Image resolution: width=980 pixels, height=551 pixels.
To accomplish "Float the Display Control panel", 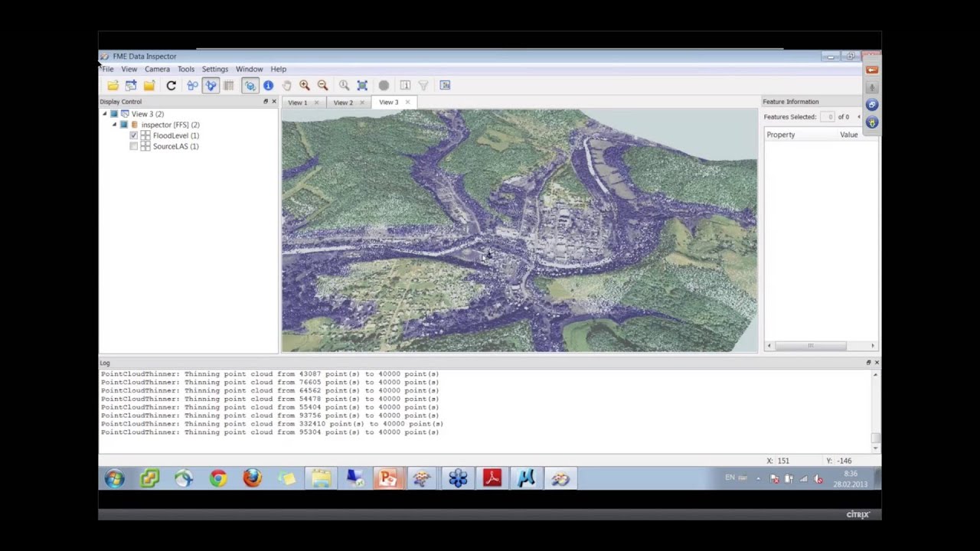I will pos(266,102).
